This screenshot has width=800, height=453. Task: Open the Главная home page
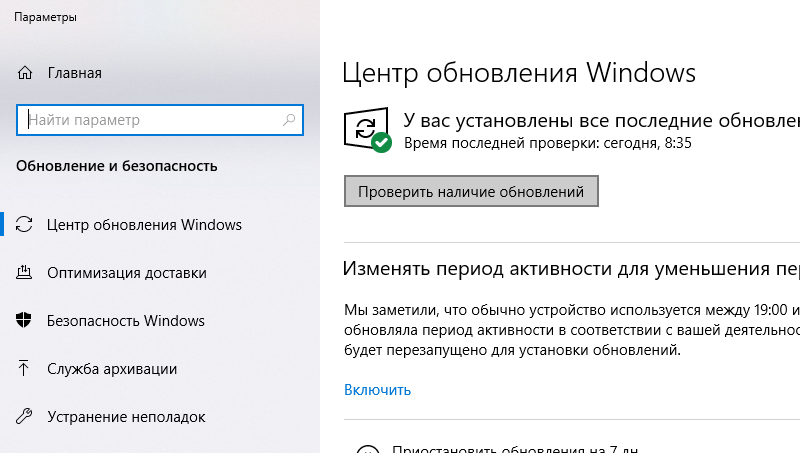74,73
